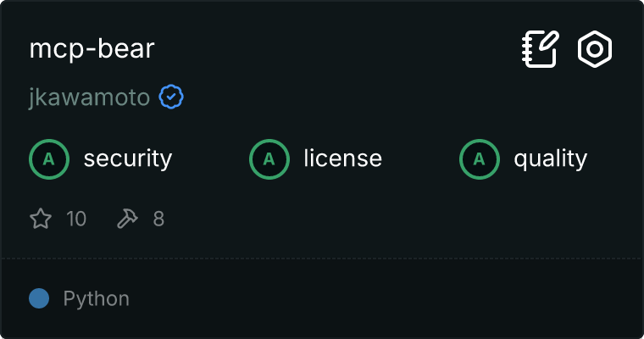Click the Python language label
644x339 pixels.
[x=96, y=299]
